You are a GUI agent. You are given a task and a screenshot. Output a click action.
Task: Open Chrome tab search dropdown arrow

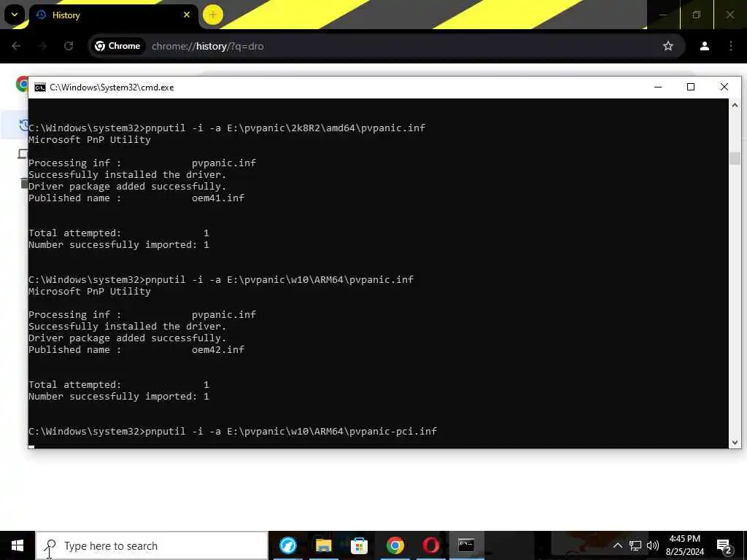pos(15,15)
